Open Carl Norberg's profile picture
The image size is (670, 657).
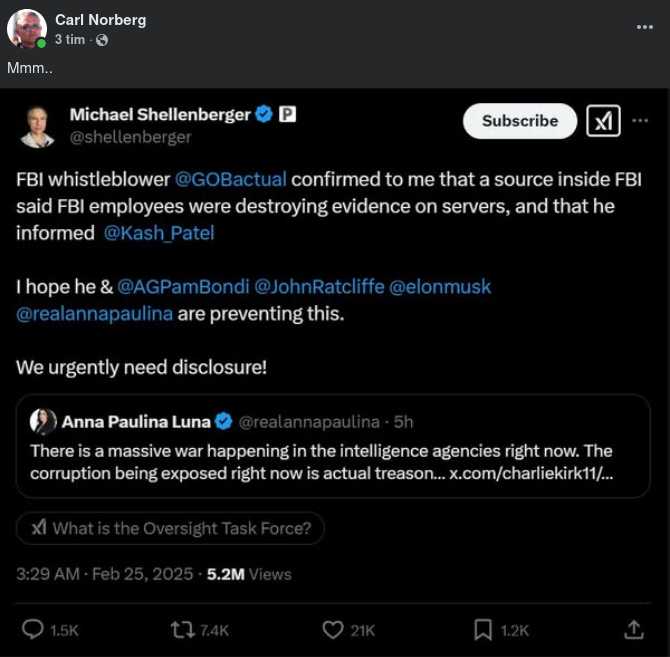click(27, 29)
